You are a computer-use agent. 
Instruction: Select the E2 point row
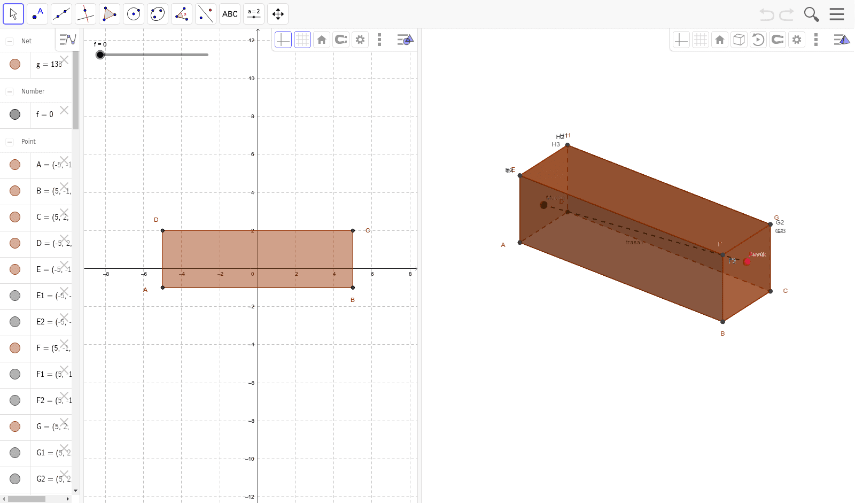point(36,322)
